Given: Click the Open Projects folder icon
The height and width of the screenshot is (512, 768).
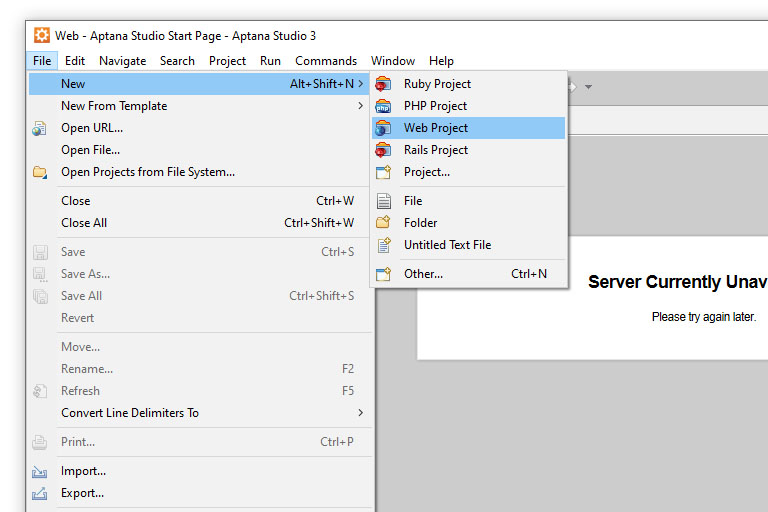Looking at the screenshot, I should pos(40,172).
